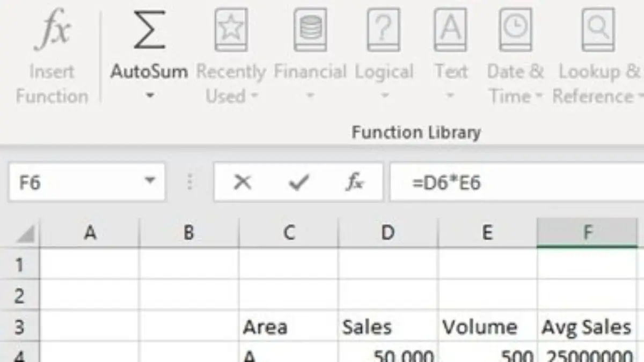
Task: Select row 1 header
Action: tap(20, 264)
